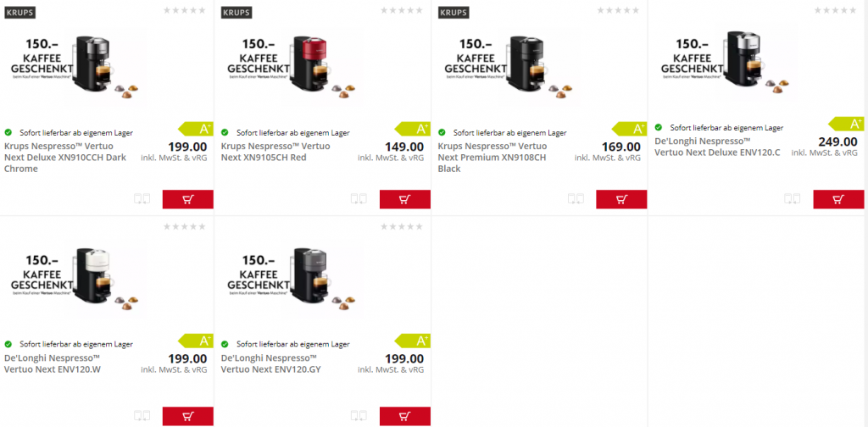Image resolution: width=868 pixels, height=427 pixels.
Task: Add De'Longhi Vertuo Next ENV120.GY to cart
Action: (x=404, y=416)
